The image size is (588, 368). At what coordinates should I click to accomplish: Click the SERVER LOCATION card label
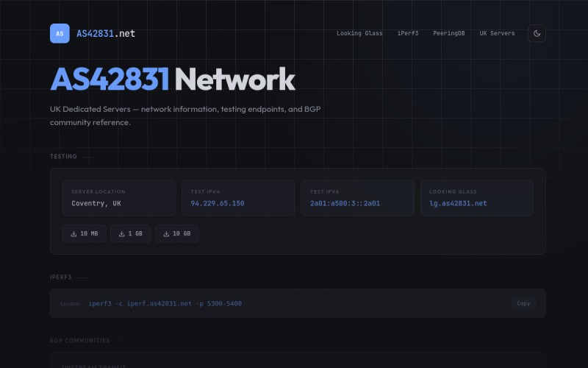[x=98, y=191]
